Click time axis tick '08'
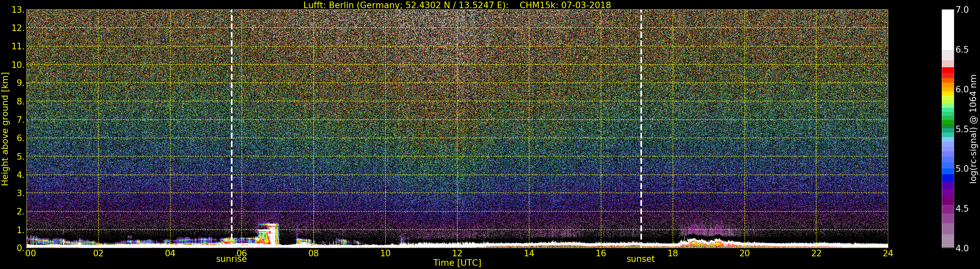Image resolution: width=980 pixels, height=269 pixels. pyautogui.click(x=313, y=253)
